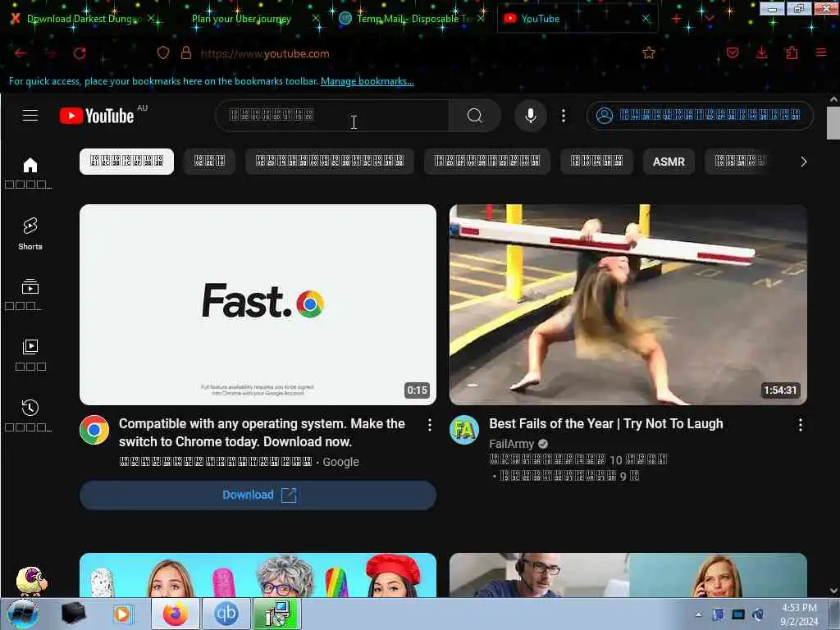Image resolution: width=840 pixels, height=630 pixels.
Task: Click the YouTube search magnifier button
Action: click(475, 115)
